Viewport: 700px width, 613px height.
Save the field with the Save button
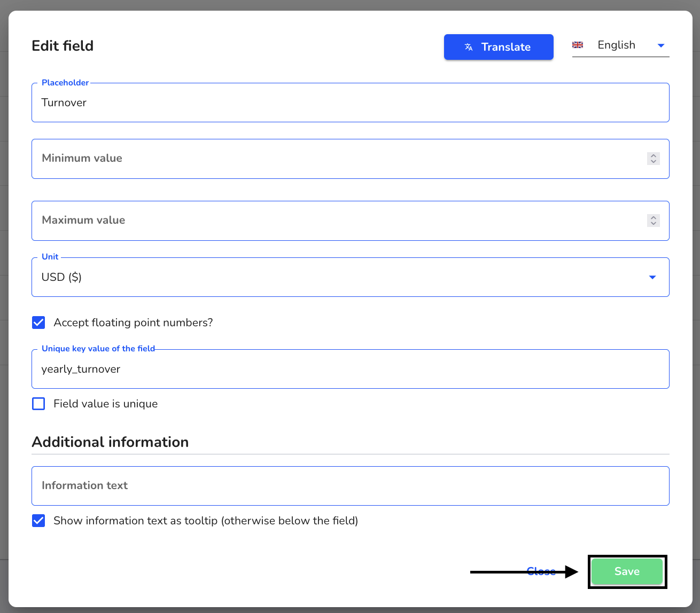pos(627,571)
